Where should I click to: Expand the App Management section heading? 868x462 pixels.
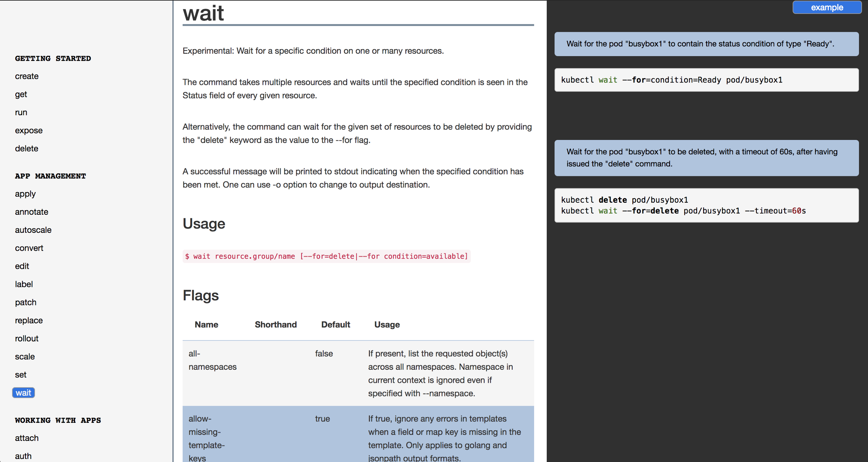point(50,176)
